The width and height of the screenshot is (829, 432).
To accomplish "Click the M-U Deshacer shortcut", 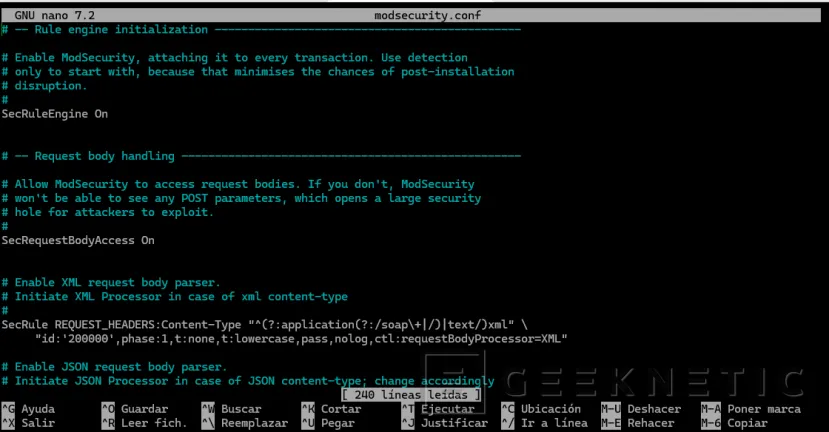I will click(641, 409).
